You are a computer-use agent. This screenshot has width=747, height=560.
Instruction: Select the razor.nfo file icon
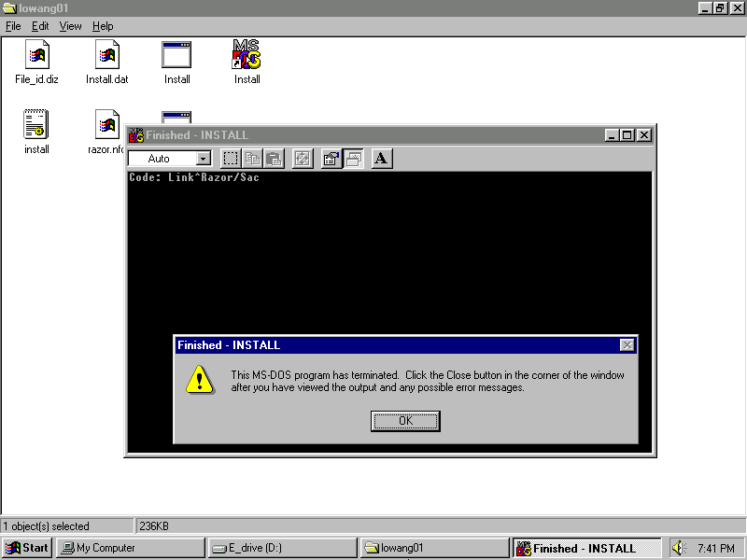[106, 126]
